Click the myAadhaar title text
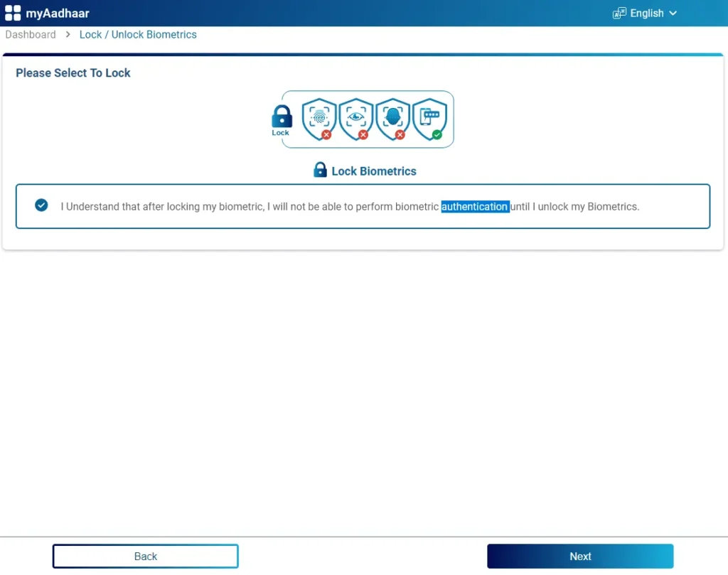This screenshot has height=575, width=728. pos(57,13)
